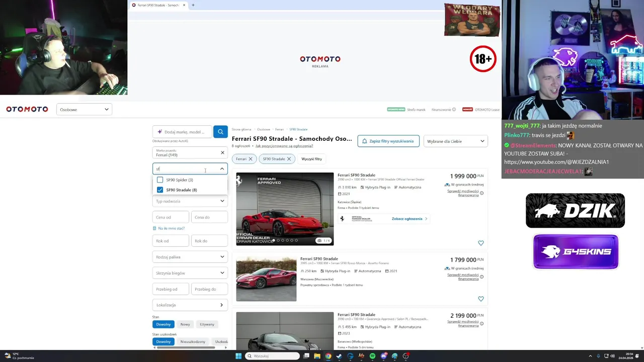This screenshot has height=362, width=644.
Task: Click into the Przebieg od field
Action: coord(171,289)
